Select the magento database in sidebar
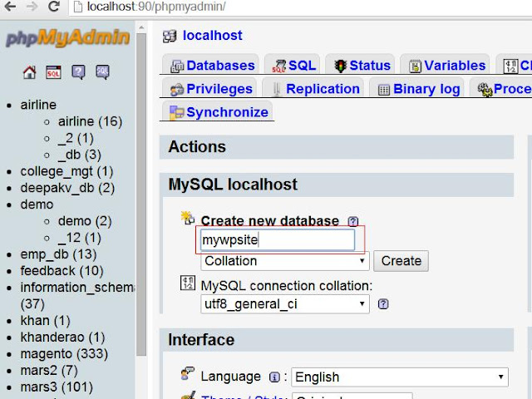532x399 pixels. [x=47, y=354]
